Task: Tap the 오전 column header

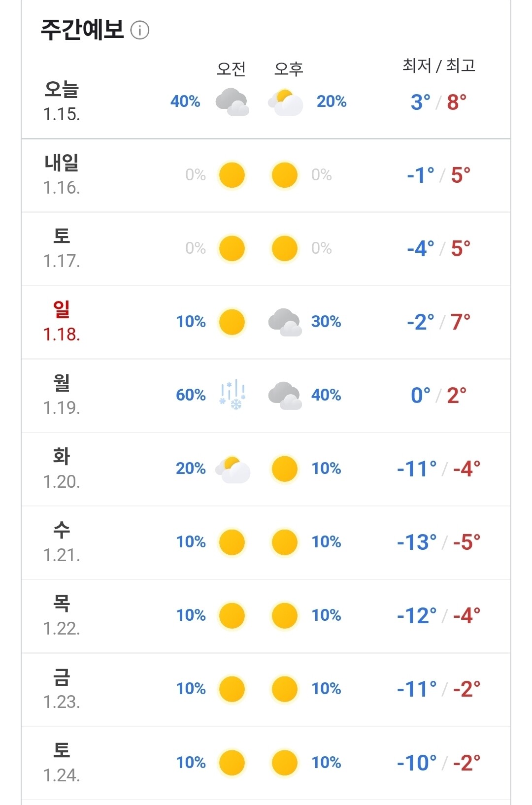Action: (x=231, y=68)
